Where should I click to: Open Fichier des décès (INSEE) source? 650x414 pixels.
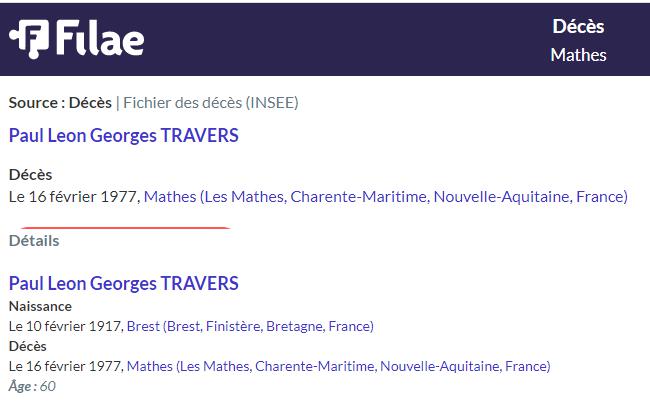click(211, 103)
